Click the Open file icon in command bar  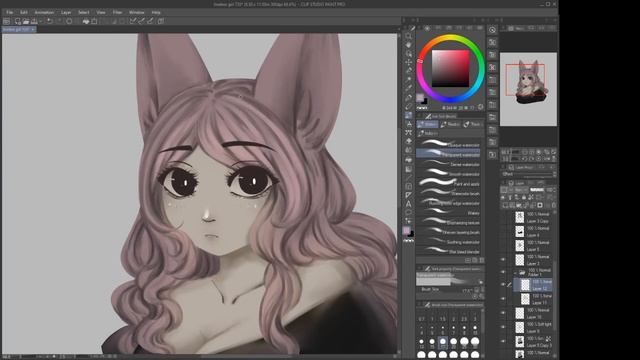(x=26, y=21)
